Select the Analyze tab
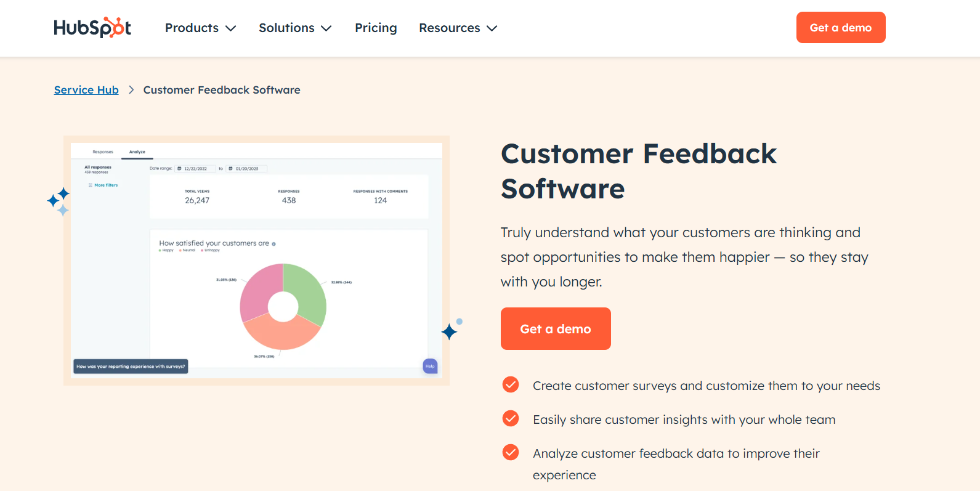This screenshot has height=491, width=980. pos(137,151)
